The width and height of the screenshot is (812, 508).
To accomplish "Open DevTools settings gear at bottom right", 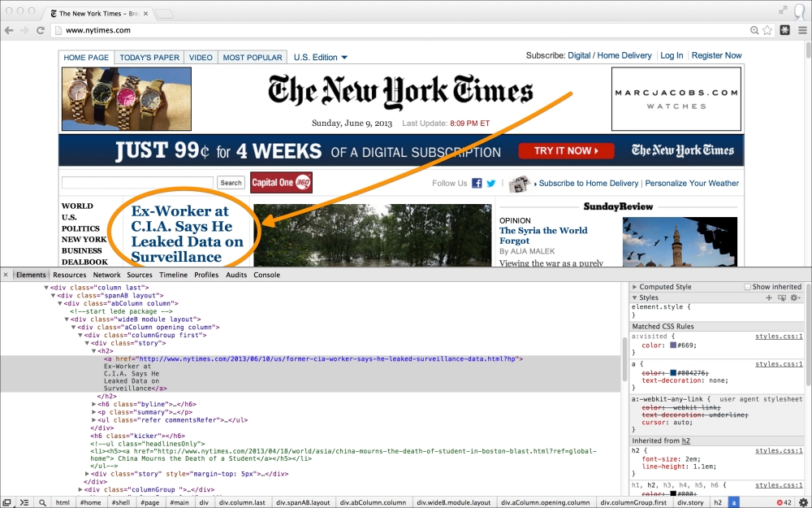I will 804,502.
